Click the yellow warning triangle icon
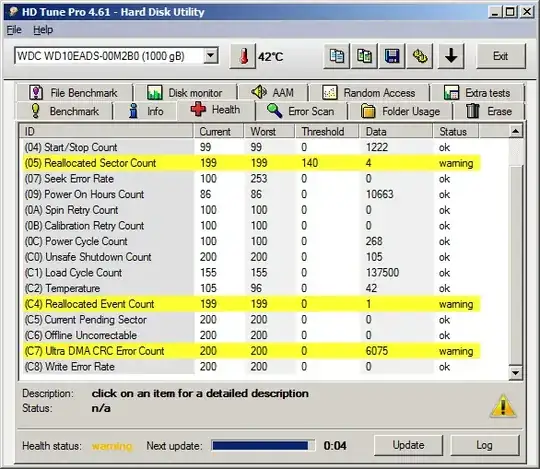540x469 pixels. 503,406
